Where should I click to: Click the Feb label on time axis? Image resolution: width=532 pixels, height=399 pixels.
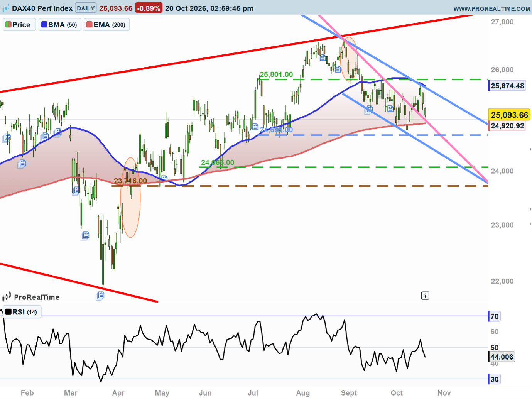tap(27, 393)
